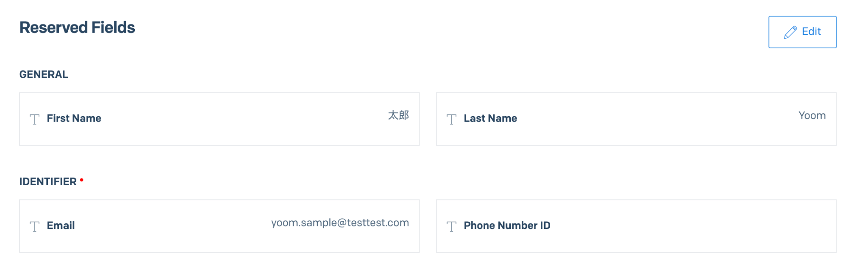This screenshot has height=259, width=868.
Task: Select the Last Name field label
Action: coord(490,118)
